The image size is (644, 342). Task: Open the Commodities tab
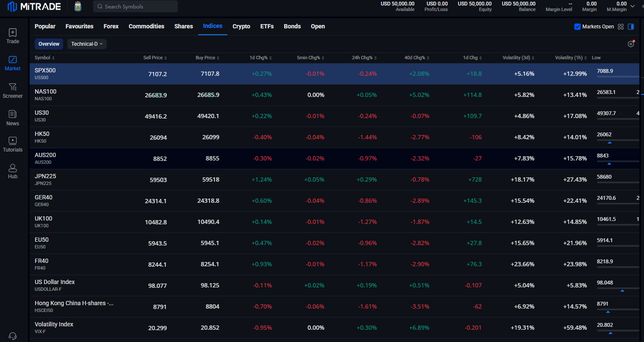coord(146,26)
